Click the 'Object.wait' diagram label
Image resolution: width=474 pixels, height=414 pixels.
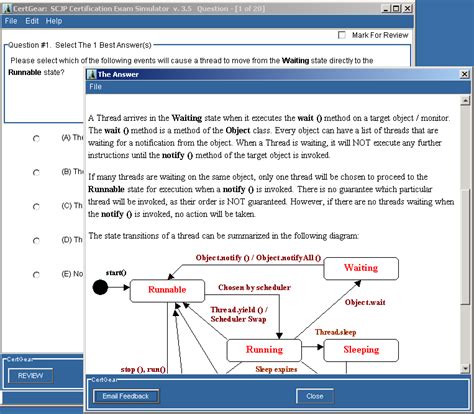coord(365,302)
